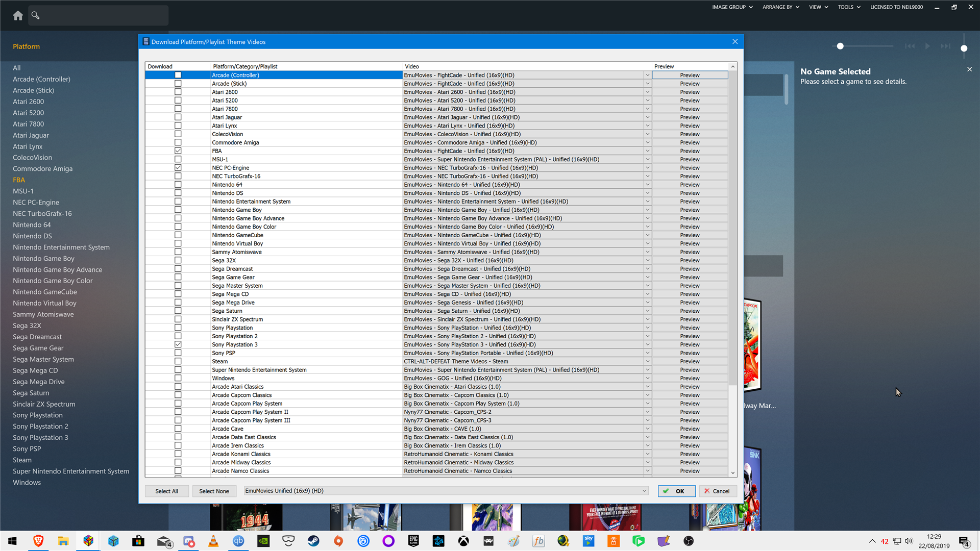Open Windows notification center icon
Screen dimensions: 980x551
964,541
